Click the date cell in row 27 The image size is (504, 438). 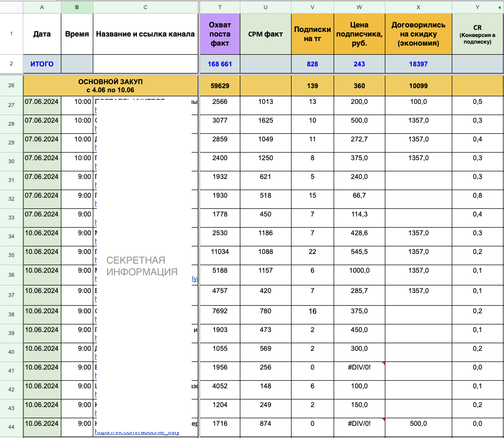[42, 105]
